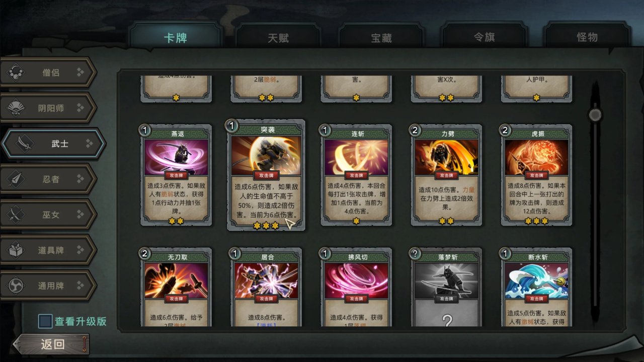
Task: Open the 断水斩 wave card
Action: (x=537, y=287)
